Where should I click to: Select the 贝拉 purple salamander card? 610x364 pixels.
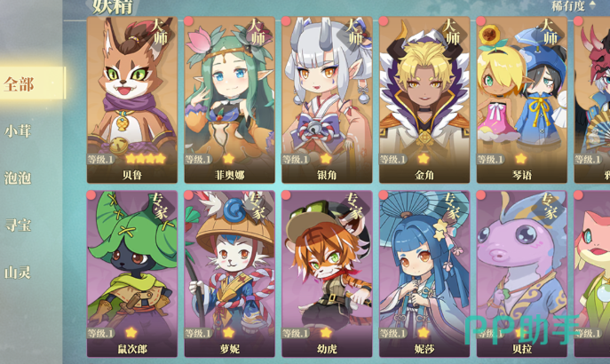pyautogui.click(x=522, y=273)
